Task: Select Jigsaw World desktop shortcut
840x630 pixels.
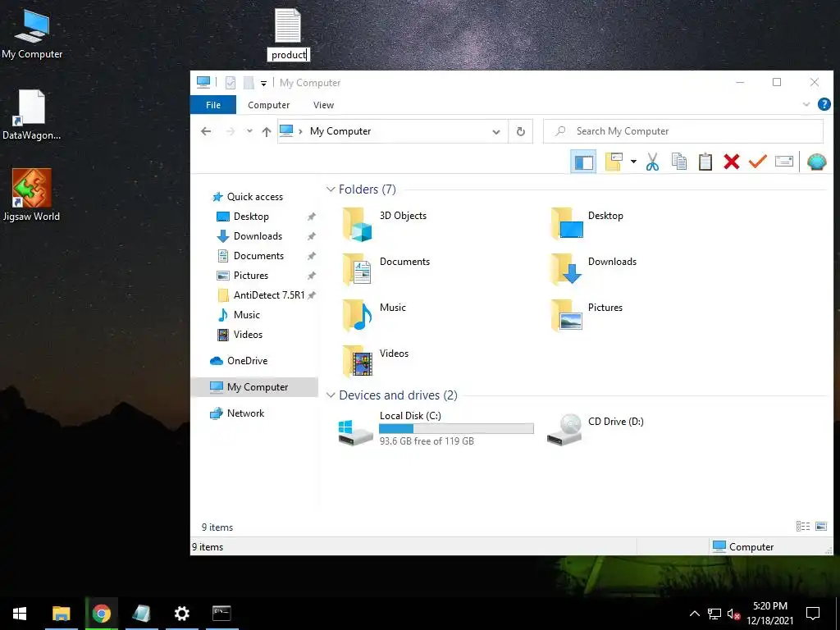Action: pyautogui.click(x=32, y=195)
